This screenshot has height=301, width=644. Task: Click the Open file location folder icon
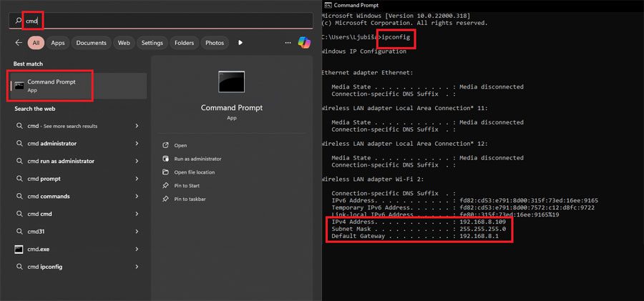165,172
